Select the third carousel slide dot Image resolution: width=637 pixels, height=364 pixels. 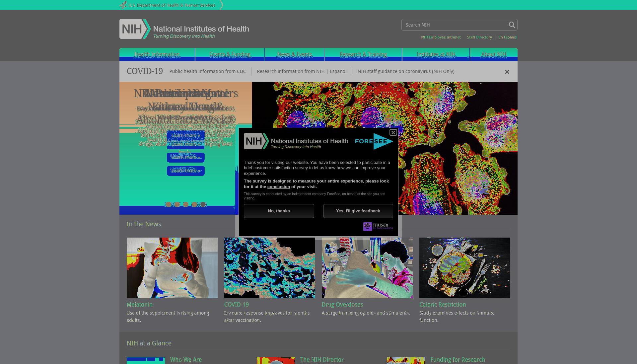186,204
